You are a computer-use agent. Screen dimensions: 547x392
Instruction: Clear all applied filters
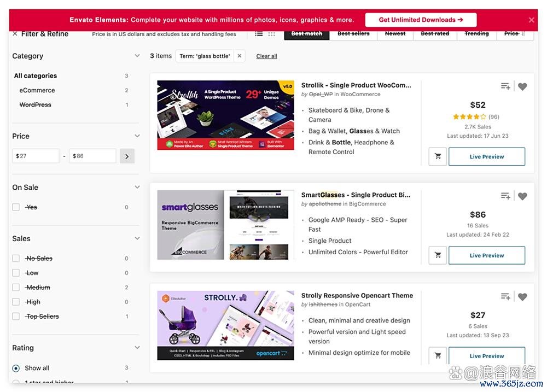[x=266, y=56]
